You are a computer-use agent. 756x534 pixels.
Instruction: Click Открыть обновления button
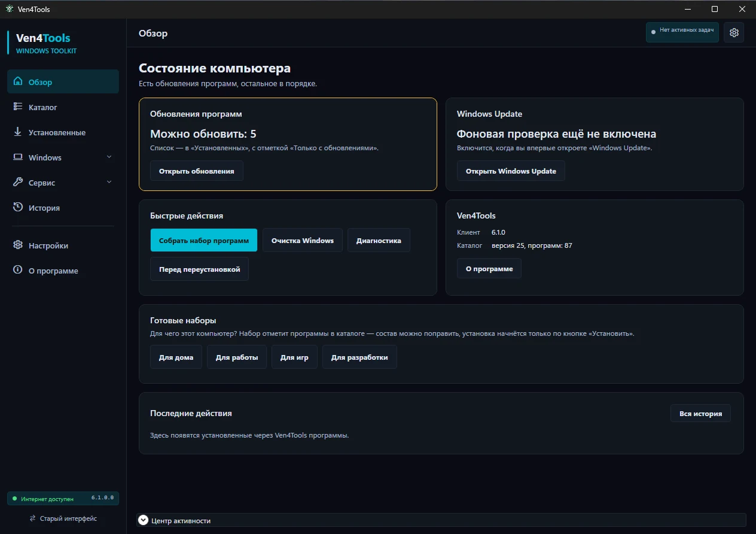click(x=197, y=171)
